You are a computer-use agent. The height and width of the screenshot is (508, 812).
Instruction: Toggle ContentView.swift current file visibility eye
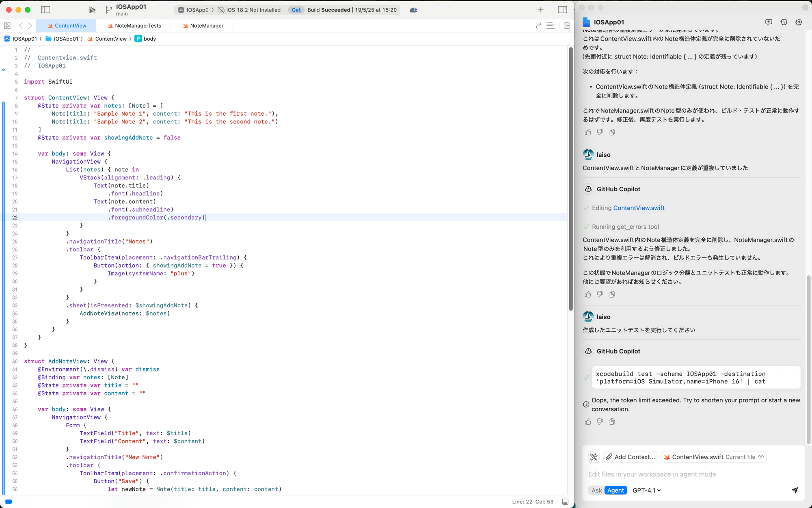point(761,457)
